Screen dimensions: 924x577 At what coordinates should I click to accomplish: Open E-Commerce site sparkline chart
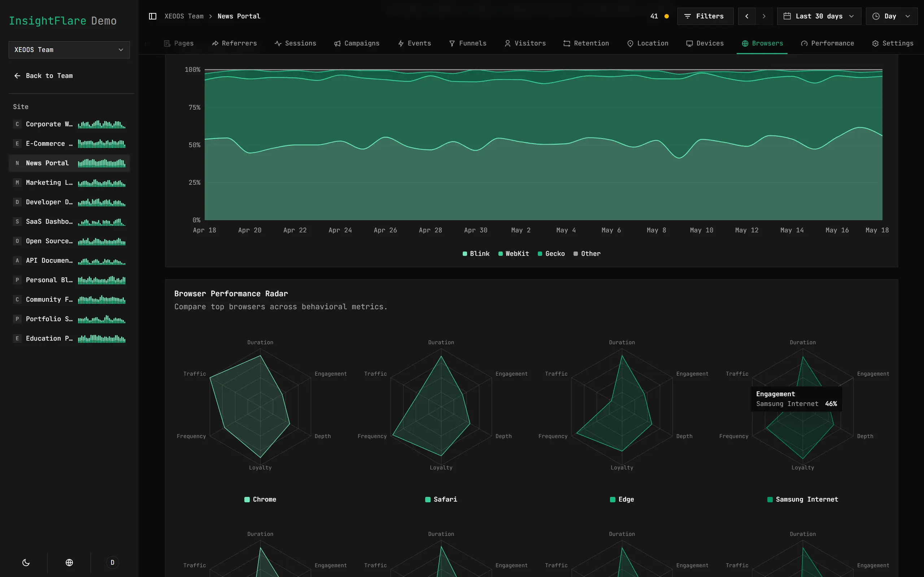tap(101, 144)
